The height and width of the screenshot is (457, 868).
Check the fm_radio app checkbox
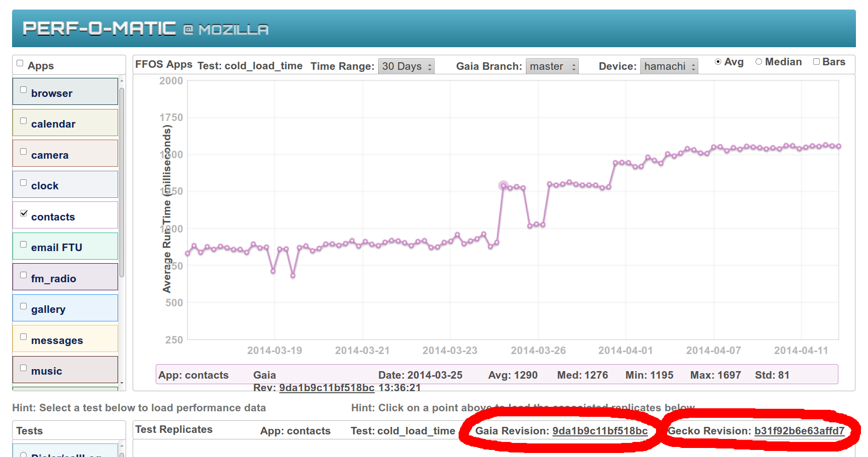[x=23, y=275]
